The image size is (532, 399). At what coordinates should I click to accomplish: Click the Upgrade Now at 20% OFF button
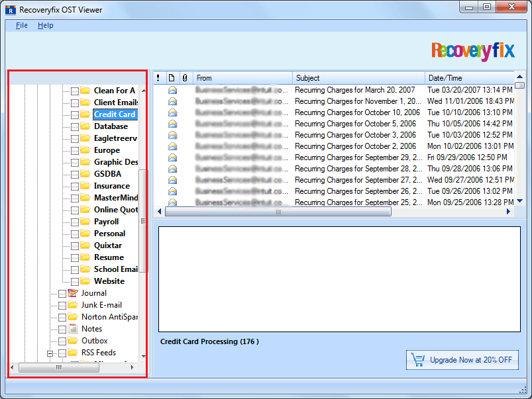point(462,360)
